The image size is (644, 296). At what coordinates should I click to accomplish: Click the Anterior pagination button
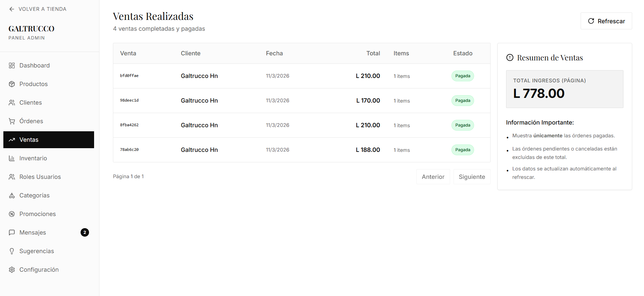[433, 177]
